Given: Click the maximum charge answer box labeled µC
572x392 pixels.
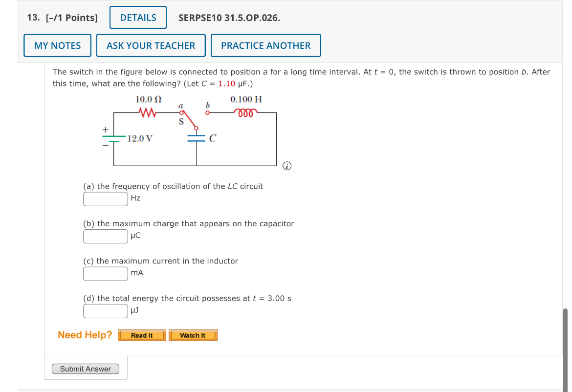Looking at the screenshot, I should click(x=105, y=236).
